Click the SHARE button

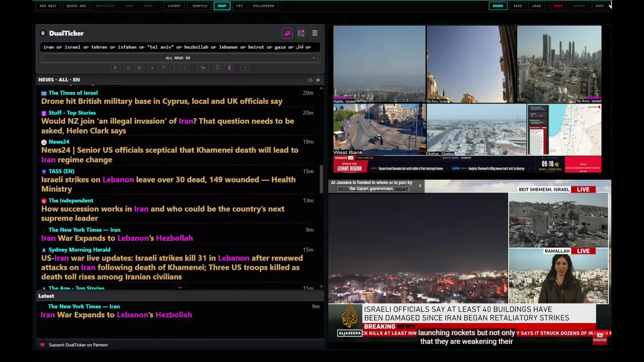498,6
